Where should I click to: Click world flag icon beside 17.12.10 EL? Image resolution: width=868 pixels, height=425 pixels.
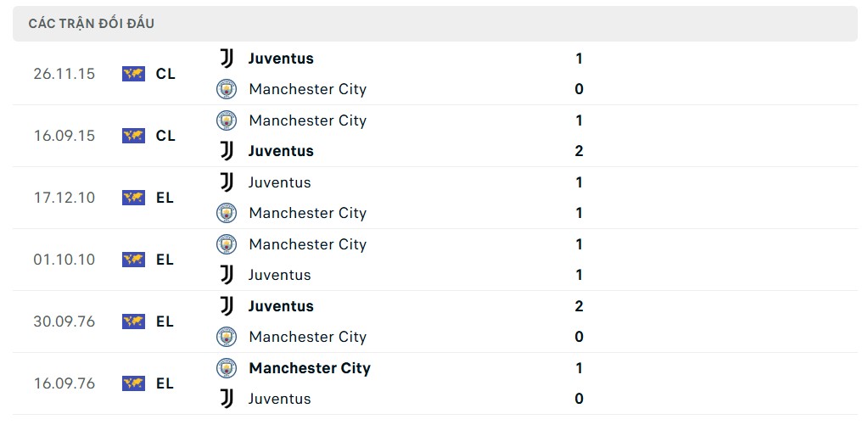(133, 198)
